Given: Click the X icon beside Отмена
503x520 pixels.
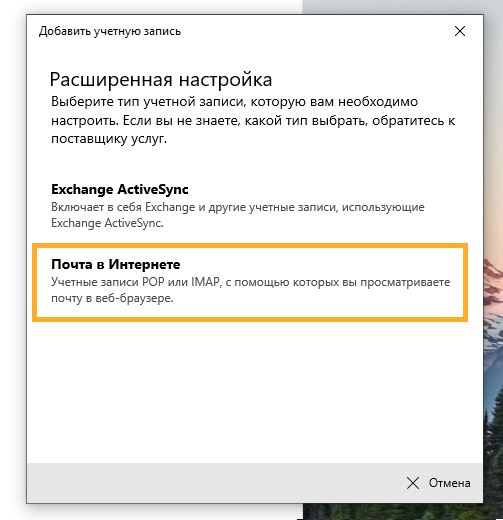Looking at the screenshot, I should 413,483.
